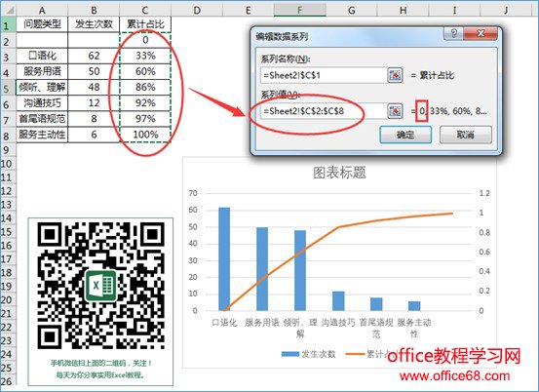Click the 确定 button in the dialog
This screenshot has width=539, height=392.
[x=405, y=135]
